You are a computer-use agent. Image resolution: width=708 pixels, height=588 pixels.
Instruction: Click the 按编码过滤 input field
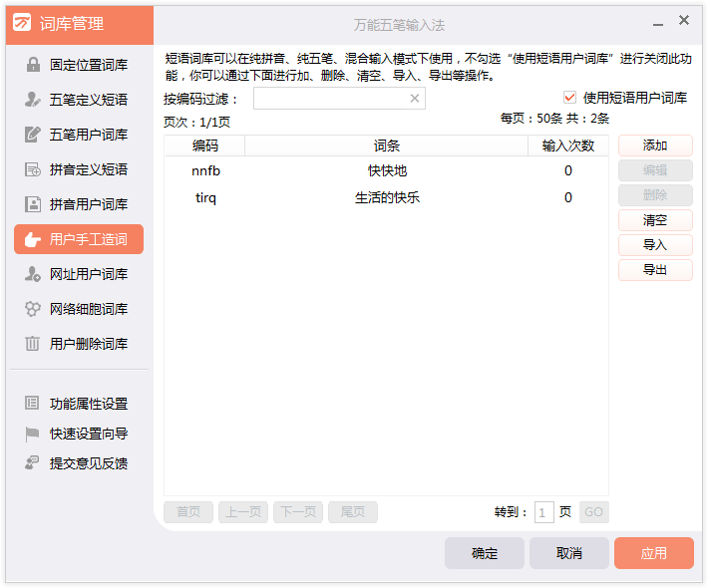[x=331, y=98]
